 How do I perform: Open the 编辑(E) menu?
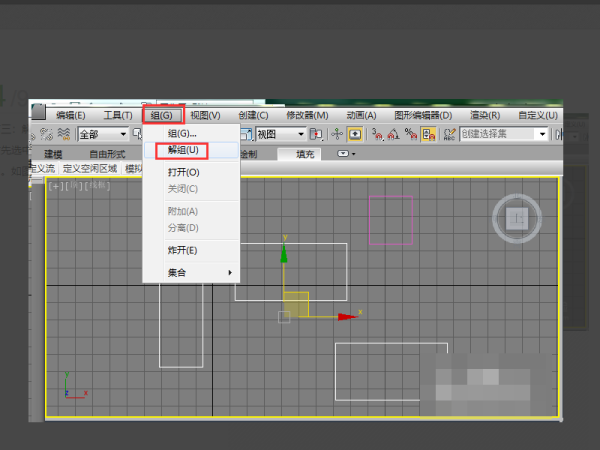[x=71, y=115]
